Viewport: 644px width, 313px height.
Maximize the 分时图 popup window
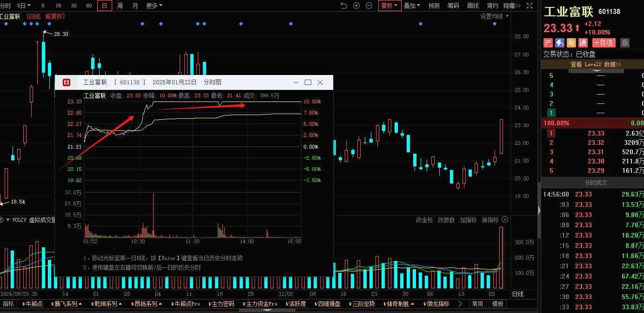click(x=308, y=82)
